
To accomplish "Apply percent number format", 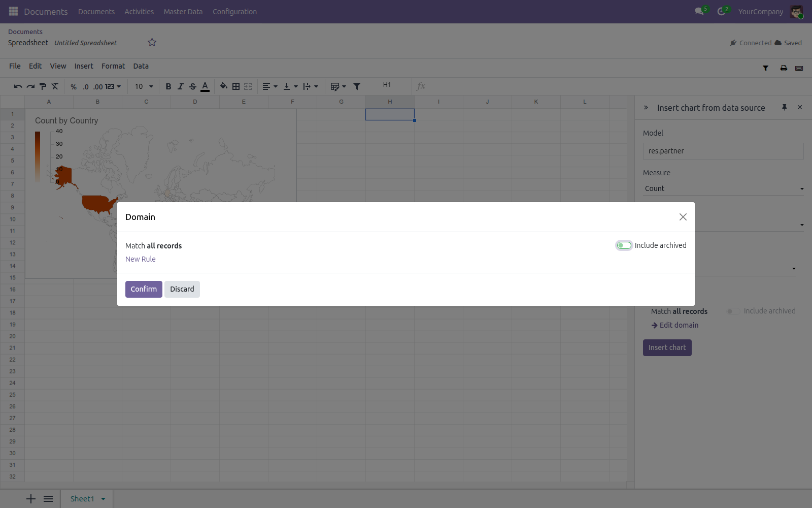I will click(x=74, y=87).
